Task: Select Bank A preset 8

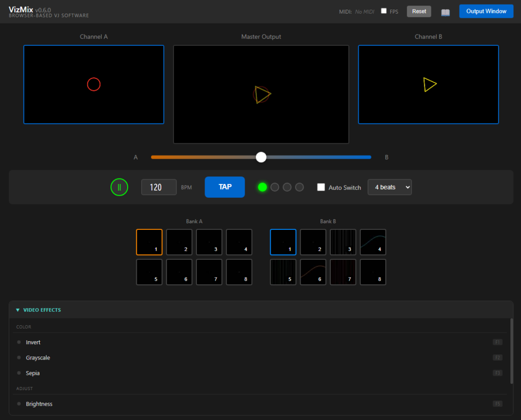Action: click(239, 272)
